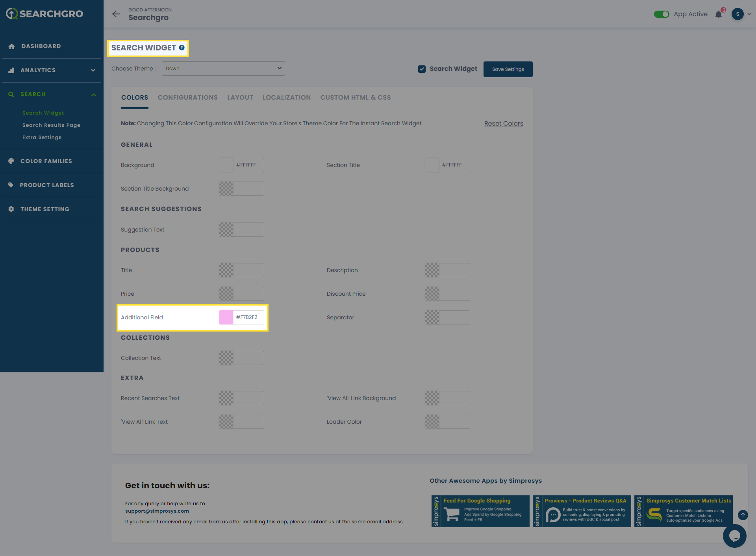Click the Dashboard home icon
Viewport: 756px width, 556px height.
pyautogui.click(x=11, y=46)
